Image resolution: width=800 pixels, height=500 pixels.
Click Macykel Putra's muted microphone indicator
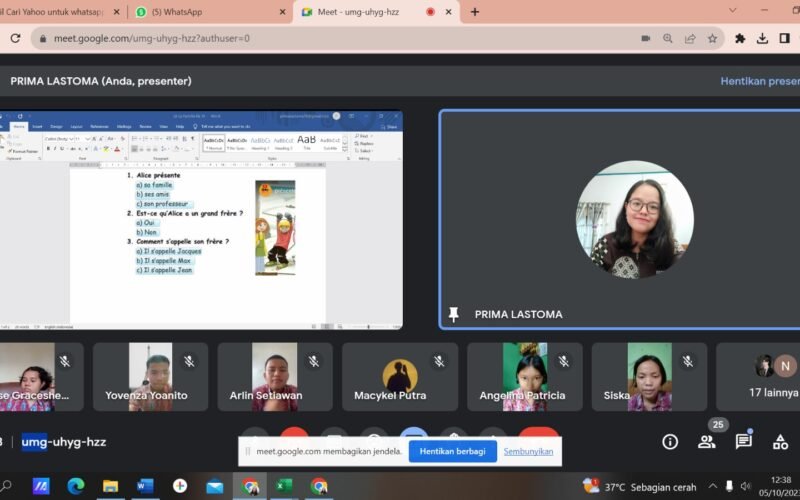point(438,361)
